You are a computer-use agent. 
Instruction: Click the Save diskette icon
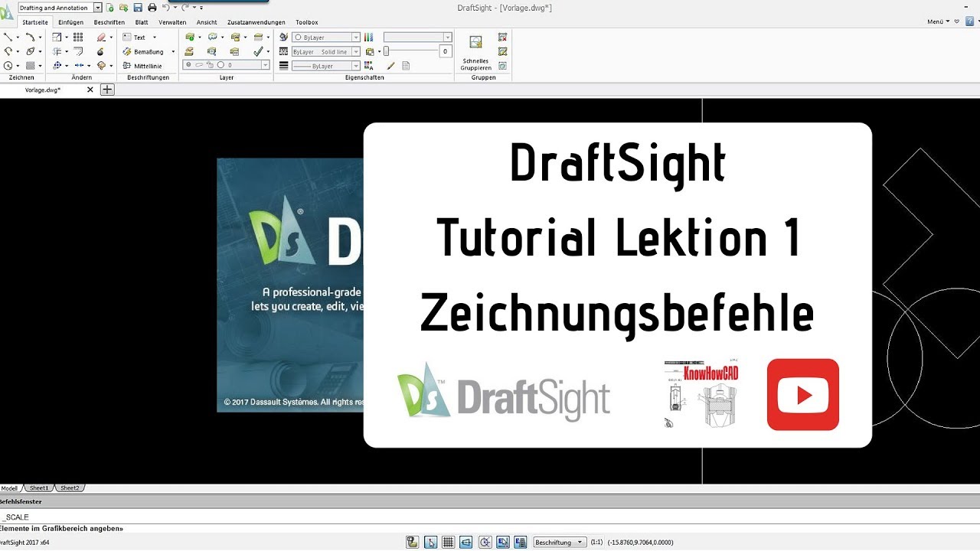pyautogui.click(x=137, y=8)
